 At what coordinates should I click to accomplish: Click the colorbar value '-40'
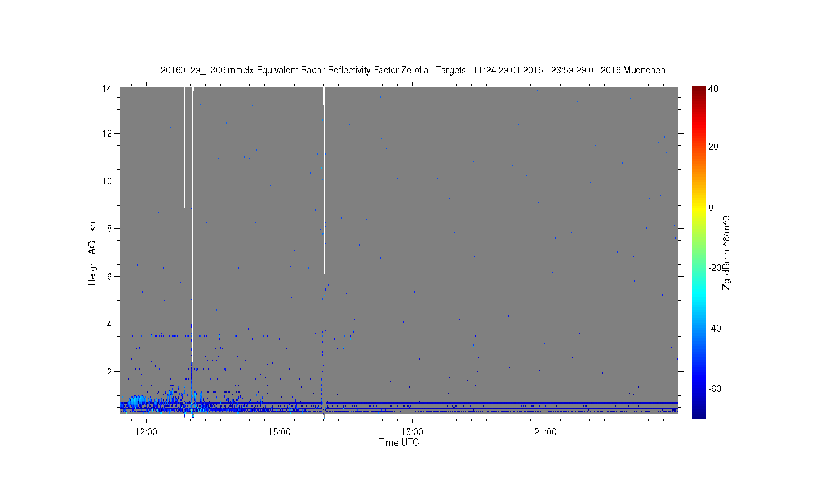(715, 328)
